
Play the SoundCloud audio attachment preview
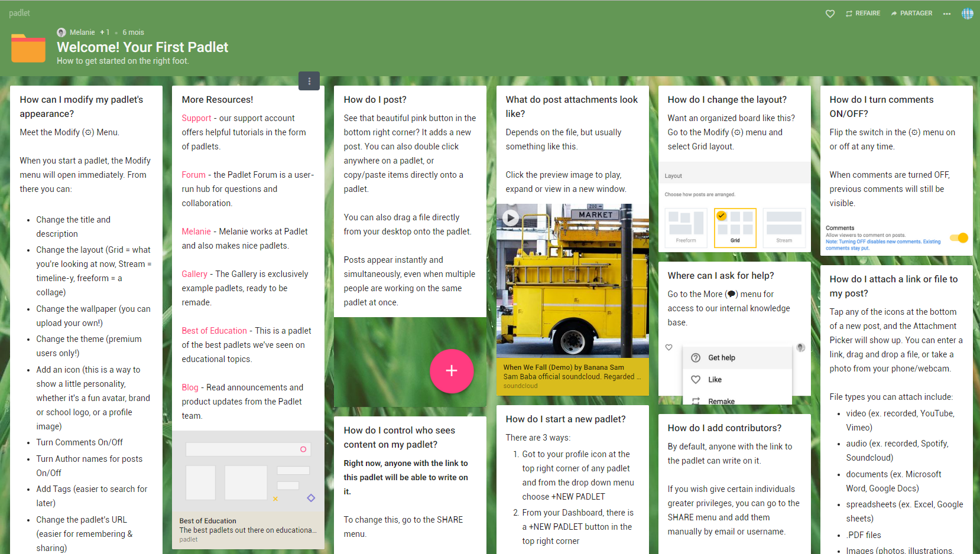pos(510,217)
